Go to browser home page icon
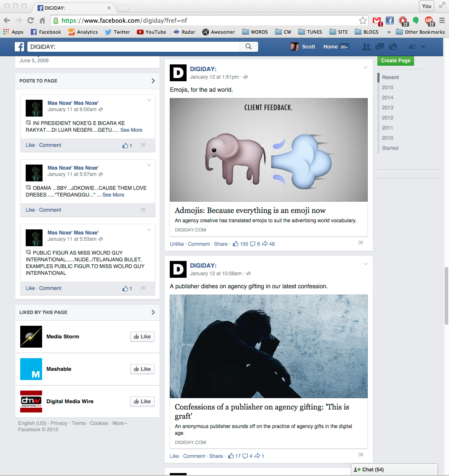This screenshot has height=476, width=449. coord(42,21)
